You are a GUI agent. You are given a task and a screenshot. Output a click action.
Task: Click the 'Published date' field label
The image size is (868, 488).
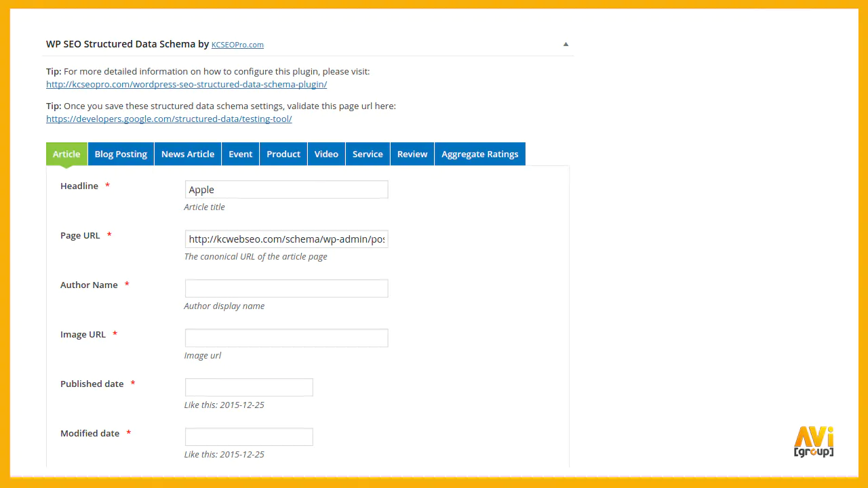pos(92,384)
